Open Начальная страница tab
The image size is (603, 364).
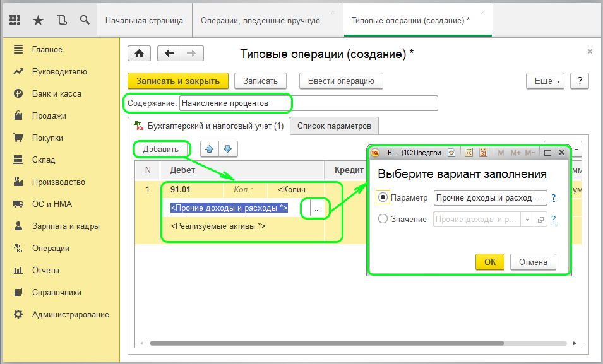coord(144,20)
